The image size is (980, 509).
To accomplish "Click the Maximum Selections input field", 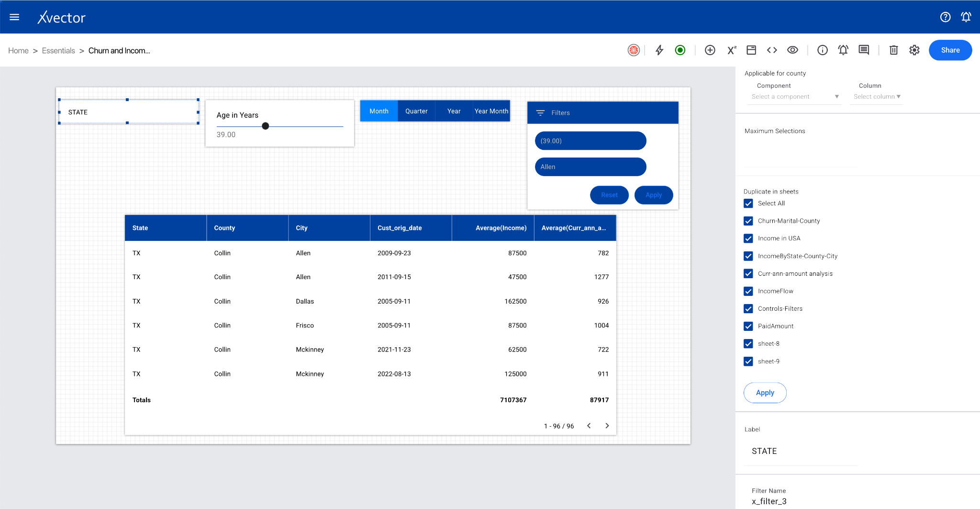I will point(801,153).
